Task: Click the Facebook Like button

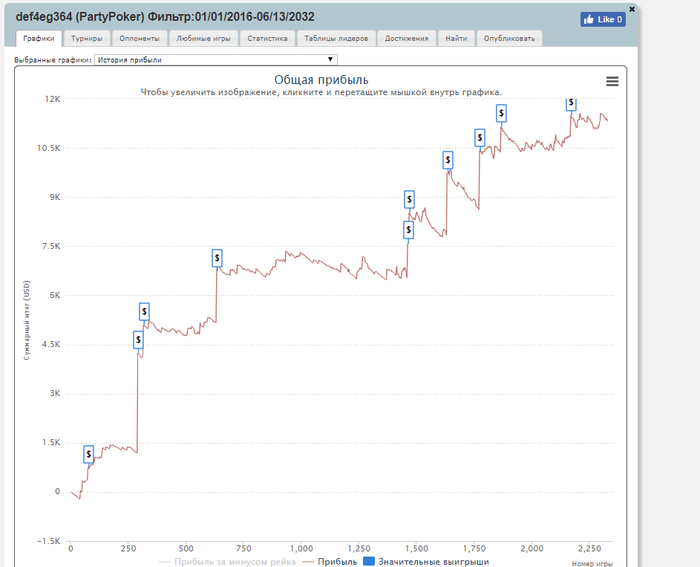Action: click(603, 19)
